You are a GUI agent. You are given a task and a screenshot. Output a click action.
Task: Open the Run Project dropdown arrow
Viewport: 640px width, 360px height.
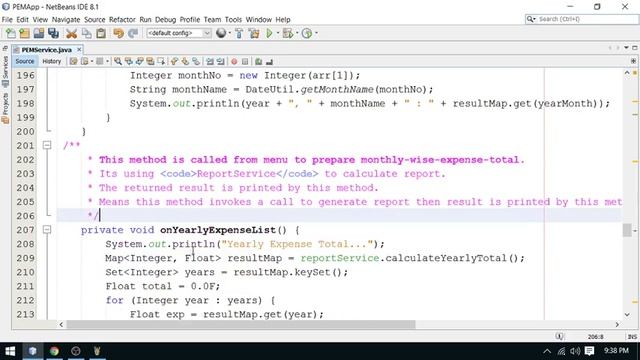coord(278,33)
